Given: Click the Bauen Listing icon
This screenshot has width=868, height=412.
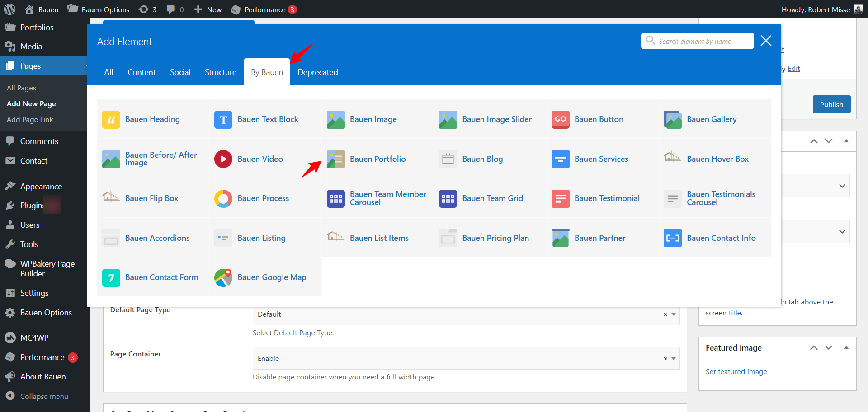Looking at the screenshot, I should [223, 238].
